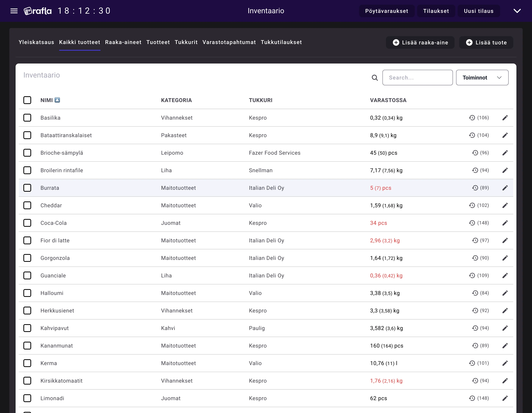Click Uusi tilaus button

[x=478, y=11]
